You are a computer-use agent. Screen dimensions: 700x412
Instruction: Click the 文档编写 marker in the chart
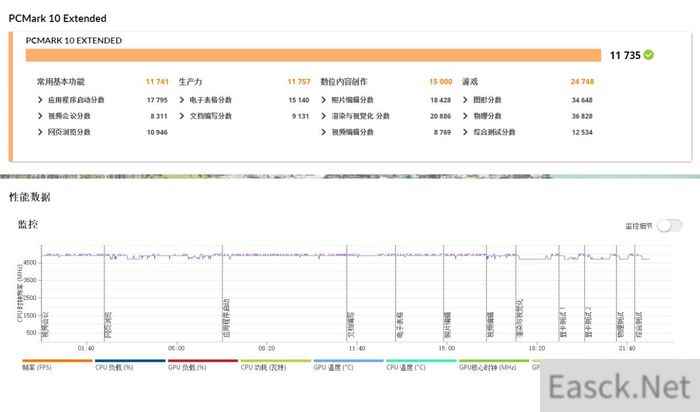click(350, 325)
